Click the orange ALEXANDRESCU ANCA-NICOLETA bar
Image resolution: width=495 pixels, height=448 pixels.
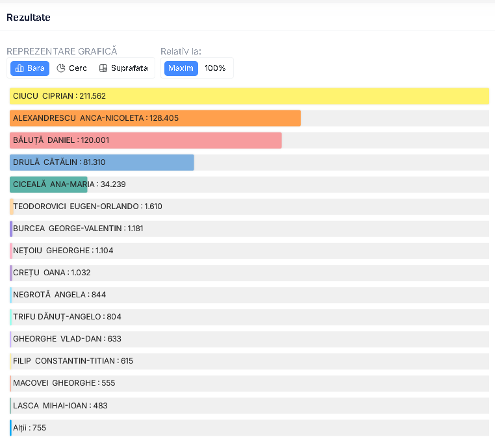155,118
